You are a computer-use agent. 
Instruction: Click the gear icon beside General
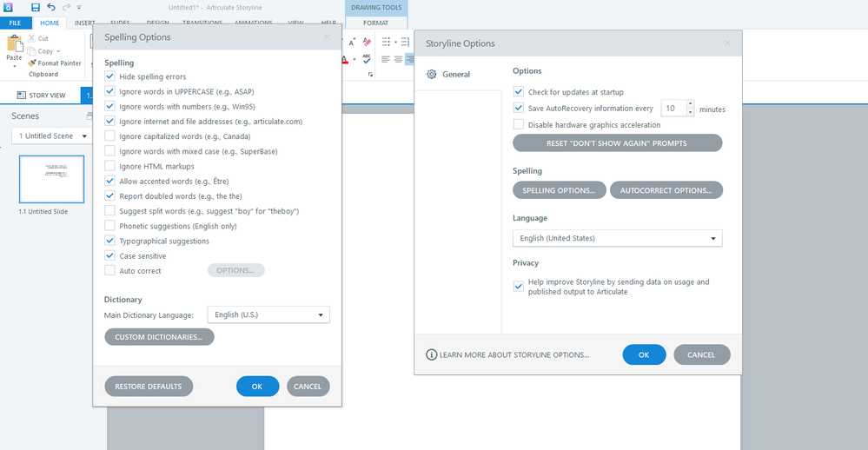tap(432, 74)
